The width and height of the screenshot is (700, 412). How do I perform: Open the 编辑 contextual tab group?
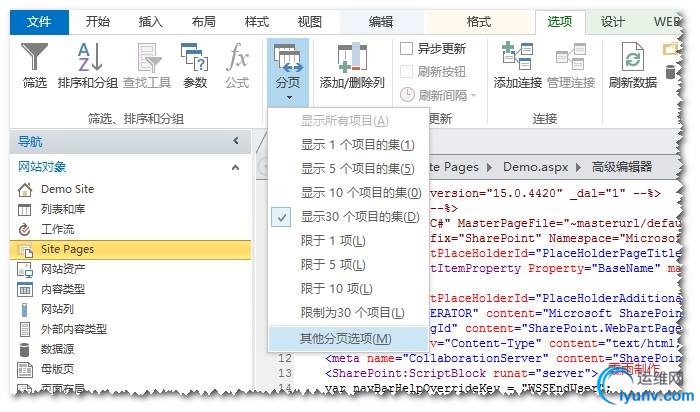[380, 22]
